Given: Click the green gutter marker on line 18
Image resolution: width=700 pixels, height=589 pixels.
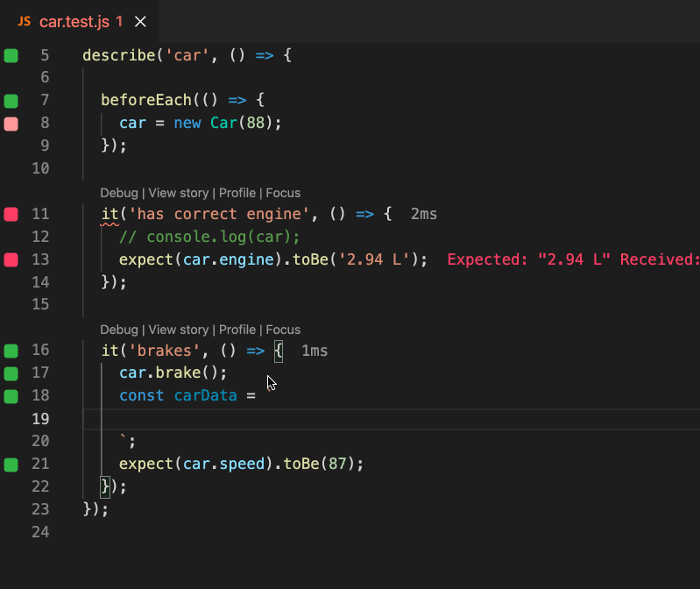Looking at the screenshot, I should [x=11, y=397].
